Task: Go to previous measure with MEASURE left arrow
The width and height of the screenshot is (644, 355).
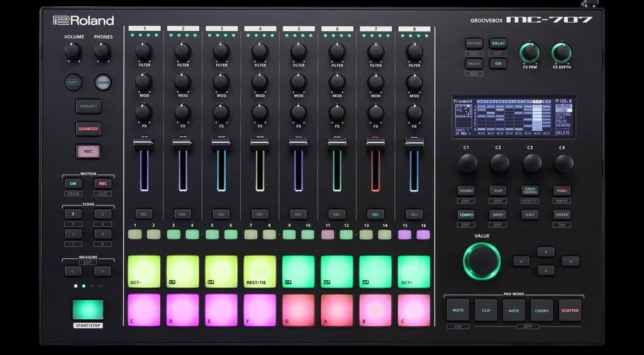Action: pyautogui.click(x=73, y=271)
